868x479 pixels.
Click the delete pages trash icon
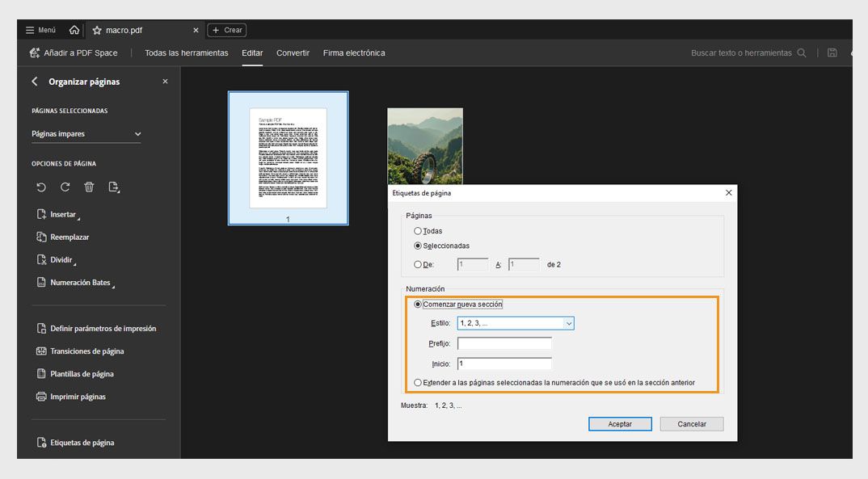(x=89, y=187)
